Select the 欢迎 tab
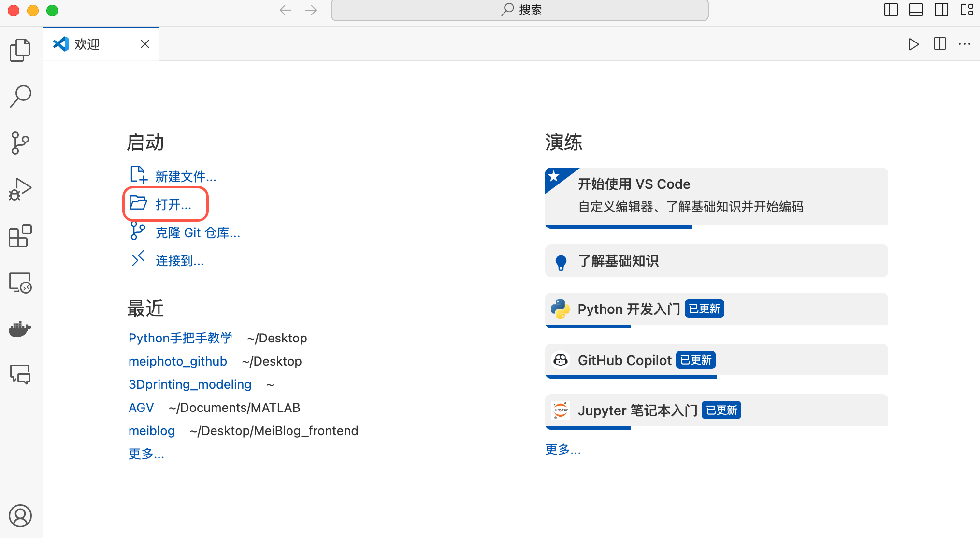 [x=87, y=44]
